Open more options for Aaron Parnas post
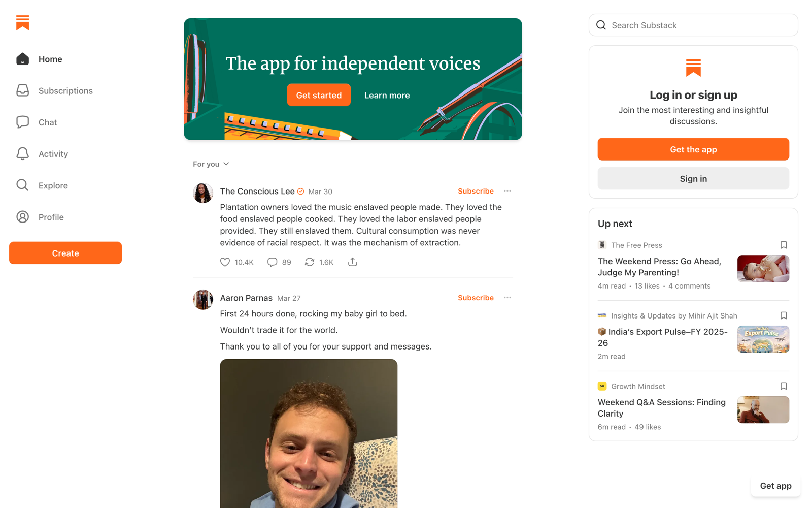Screen dimensions: 812x508 (x=507, y=298)
